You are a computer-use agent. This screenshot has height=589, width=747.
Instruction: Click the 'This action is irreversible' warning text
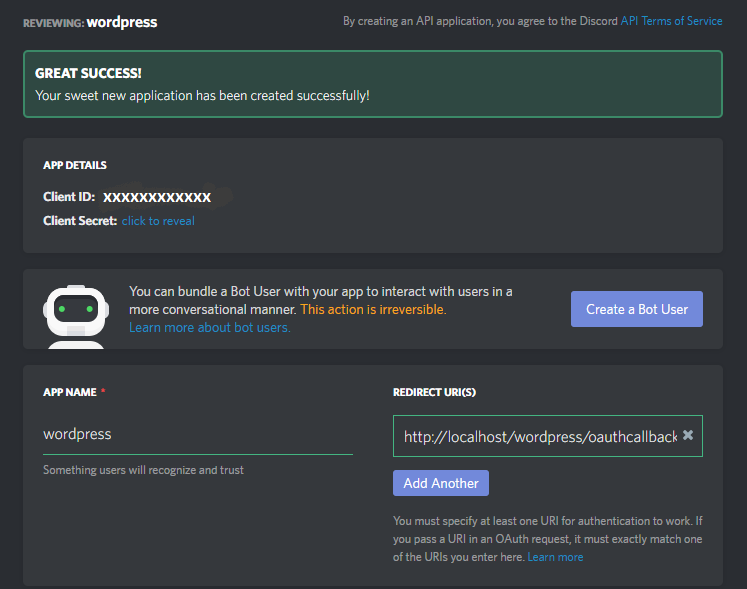pos(373,309)
